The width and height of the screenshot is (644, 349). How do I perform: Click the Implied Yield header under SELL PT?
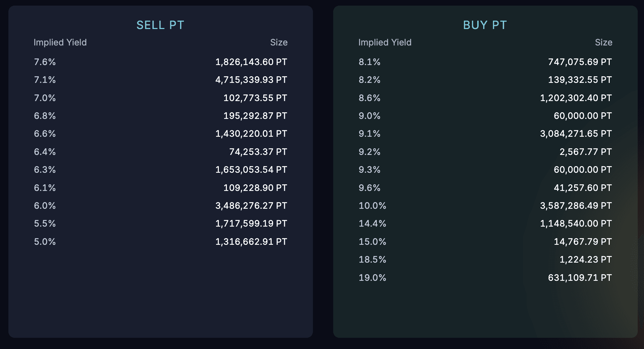coord(60,42)
